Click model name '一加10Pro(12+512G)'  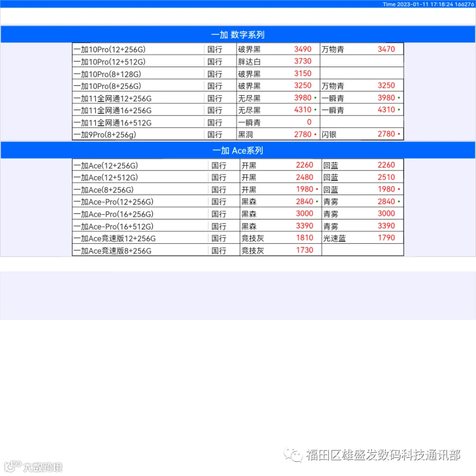(109, 62)
